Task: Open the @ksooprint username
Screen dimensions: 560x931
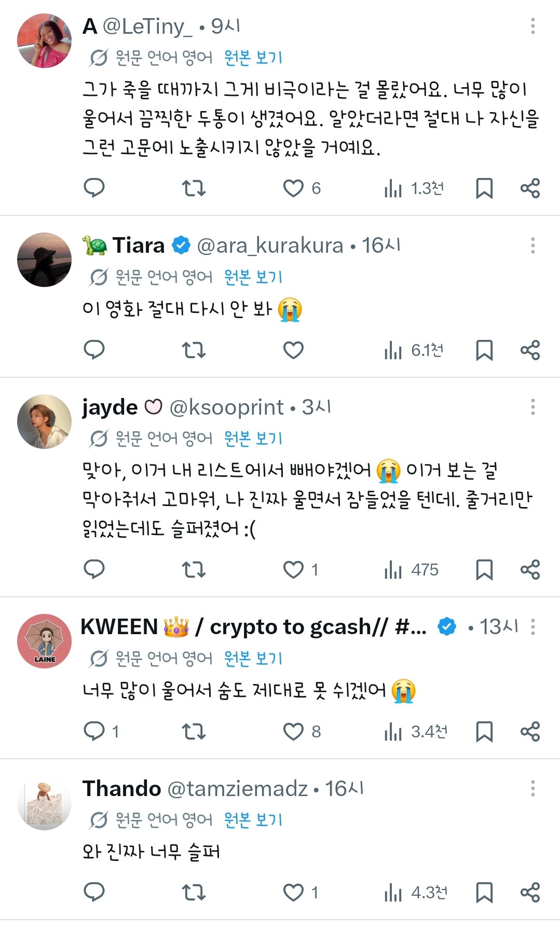Action: point(227,407)
